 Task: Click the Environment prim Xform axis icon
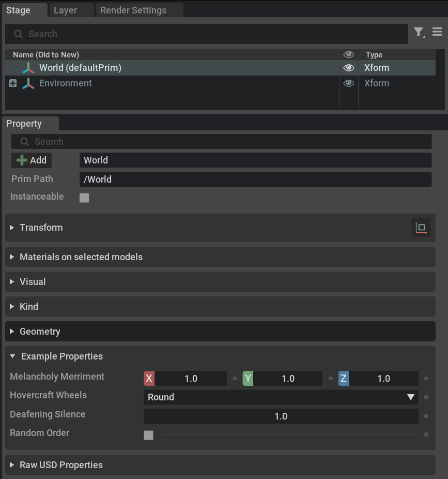tap(28, 83)
